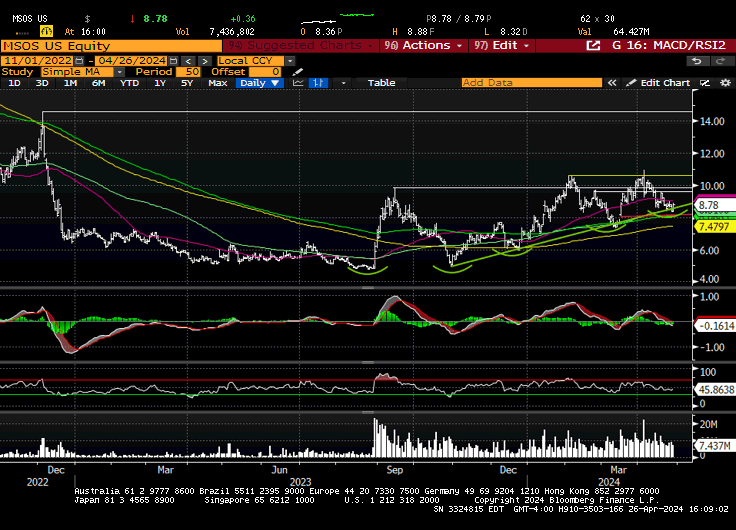
Task: Click the pop-out window icon
Action: [x=593, y=46]
